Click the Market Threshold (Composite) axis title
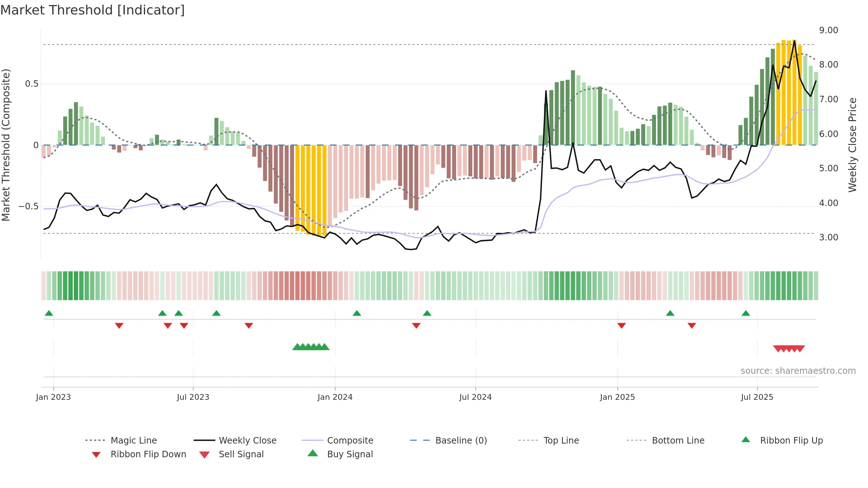868x488 pixels. point(6,145)
